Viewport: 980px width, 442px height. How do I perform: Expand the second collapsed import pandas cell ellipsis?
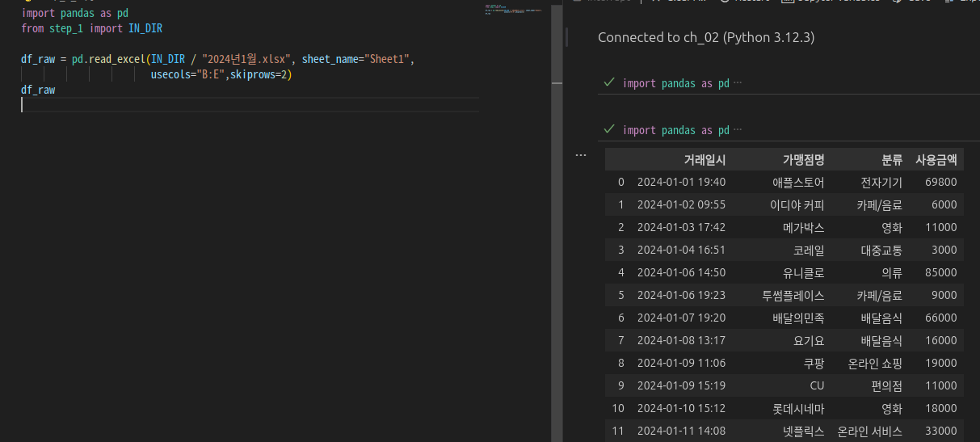(737, 130)
